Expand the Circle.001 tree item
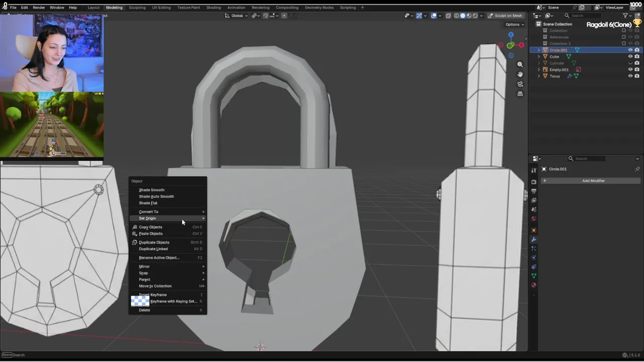 tap(539, 50)
